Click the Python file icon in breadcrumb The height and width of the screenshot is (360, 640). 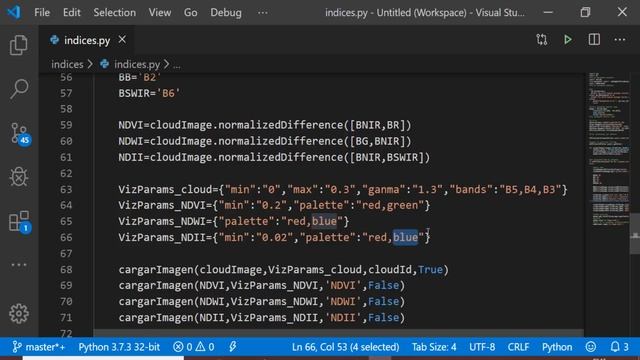[104, 64]
